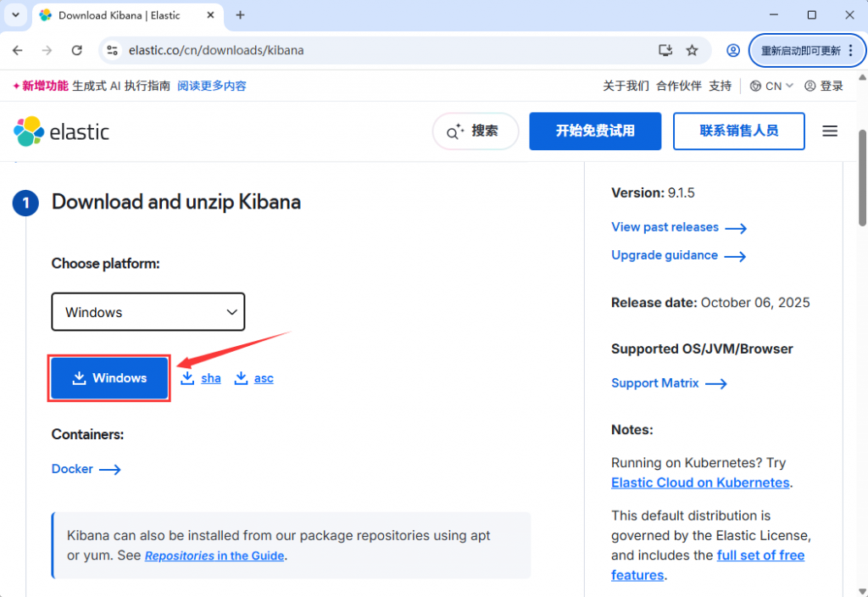This screenshot has width=868, height=597.
Task: Click the install site icon in the address bar
Action: coord(666,50)
